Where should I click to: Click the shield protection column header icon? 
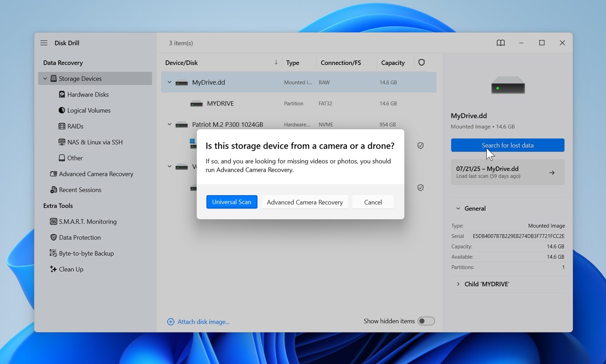click(x=421, y=63)
